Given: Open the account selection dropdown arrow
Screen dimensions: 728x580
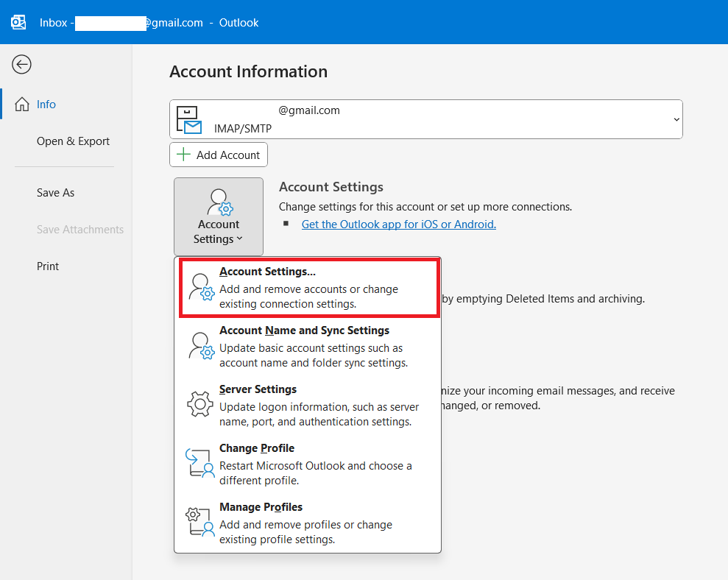Looking at the screenshot, I should pos(676,119).
